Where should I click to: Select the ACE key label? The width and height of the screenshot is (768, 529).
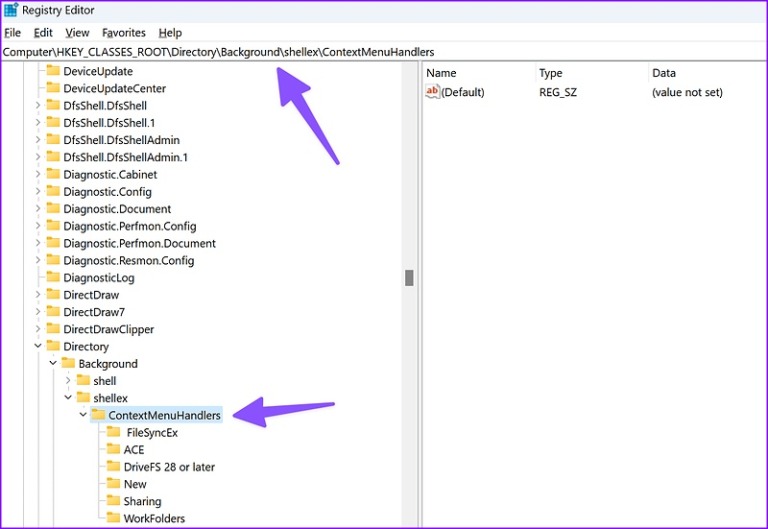(x=134, y=450)
